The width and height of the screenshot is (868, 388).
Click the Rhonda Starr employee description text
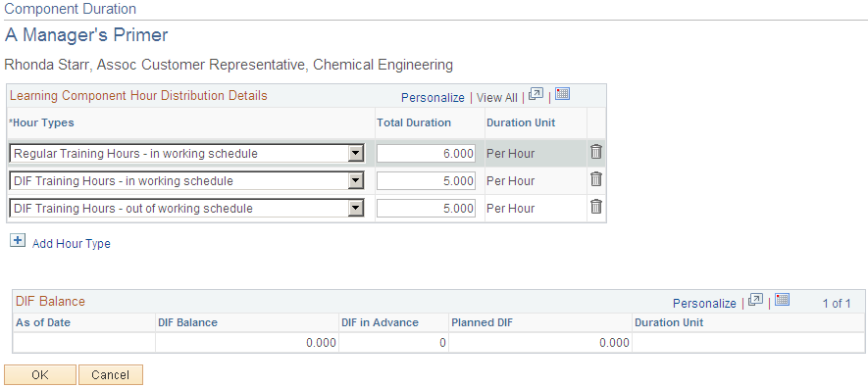click(229, 65)
